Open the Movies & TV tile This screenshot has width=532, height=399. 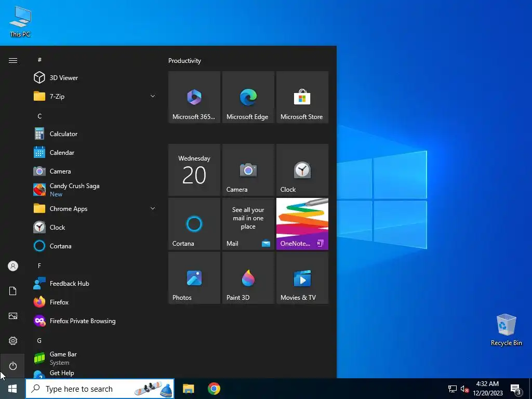coord(302,278)
